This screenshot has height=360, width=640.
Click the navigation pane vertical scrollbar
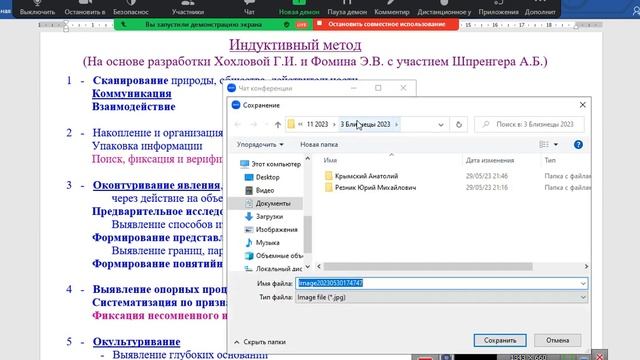coord(308,234)
